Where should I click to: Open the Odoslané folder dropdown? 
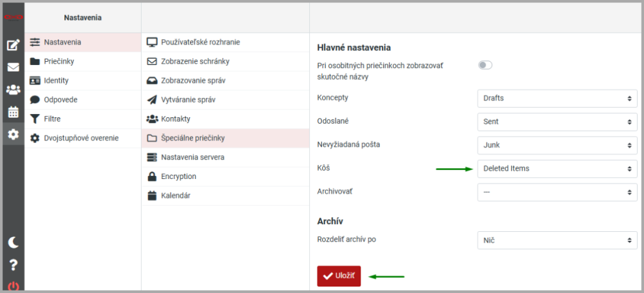click(x=557, y=121)
